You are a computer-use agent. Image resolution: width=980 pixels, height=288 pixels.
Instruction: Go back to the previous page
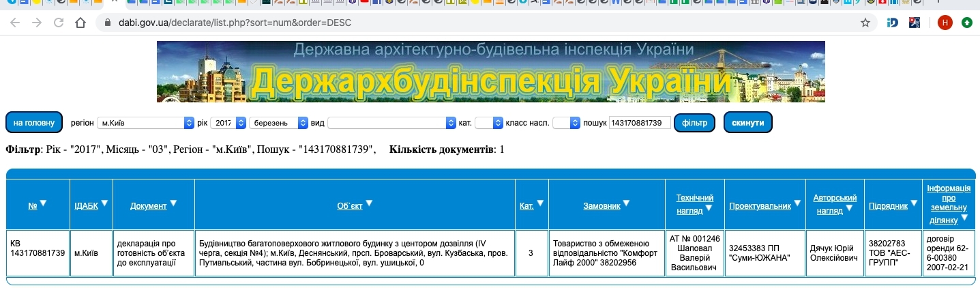point(15,23)
